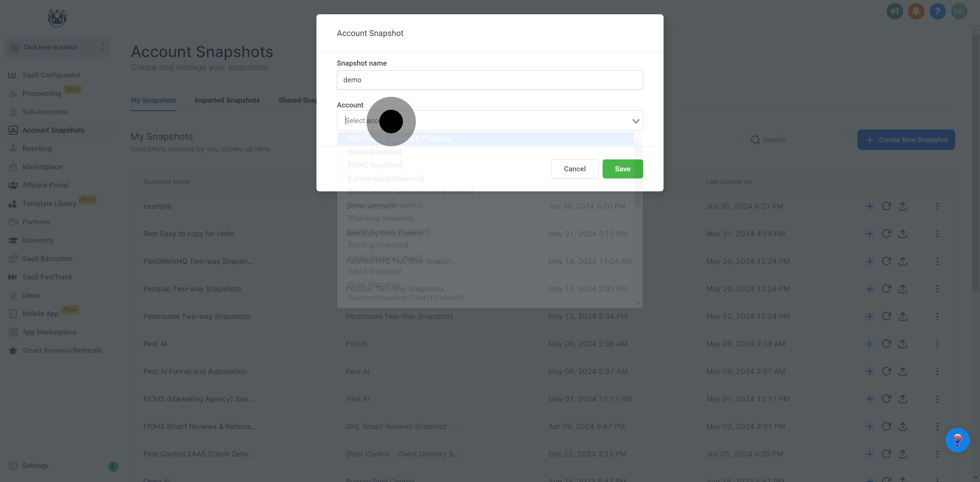Choose the [HVAC Snapshot] account option
980x482 pixels.
pos(374,165)
